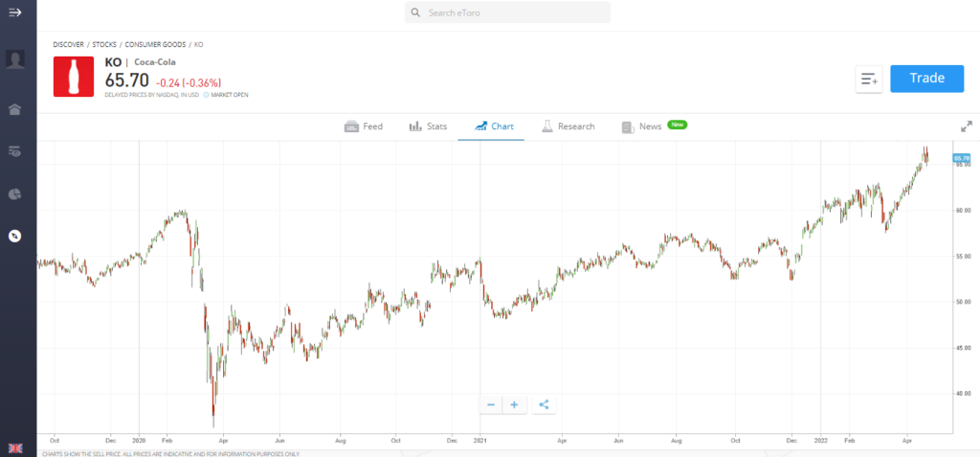Click the KO breadcrumb
This screenshot has width=980, height=457.
coord(199,45)
